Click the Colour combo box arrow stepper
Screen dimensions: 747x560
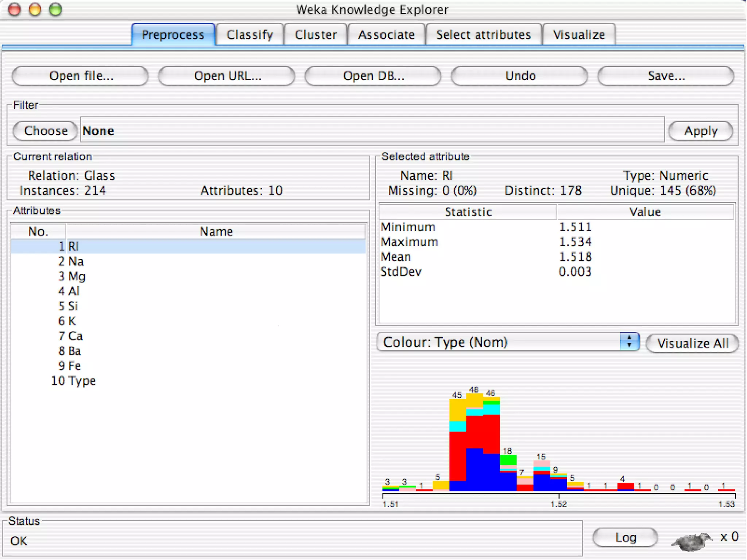629,342
